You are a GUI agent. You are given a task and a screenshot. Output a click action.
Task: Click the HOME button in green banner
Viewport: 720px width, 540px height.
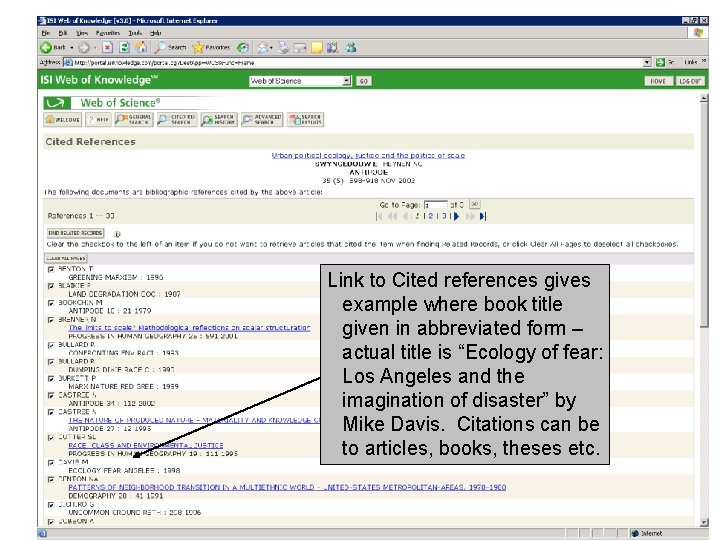[x=658, y=81]
